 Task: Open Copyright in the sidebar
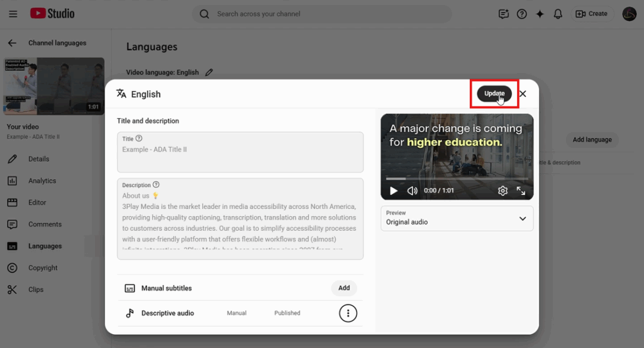click(x=43, y=268)
